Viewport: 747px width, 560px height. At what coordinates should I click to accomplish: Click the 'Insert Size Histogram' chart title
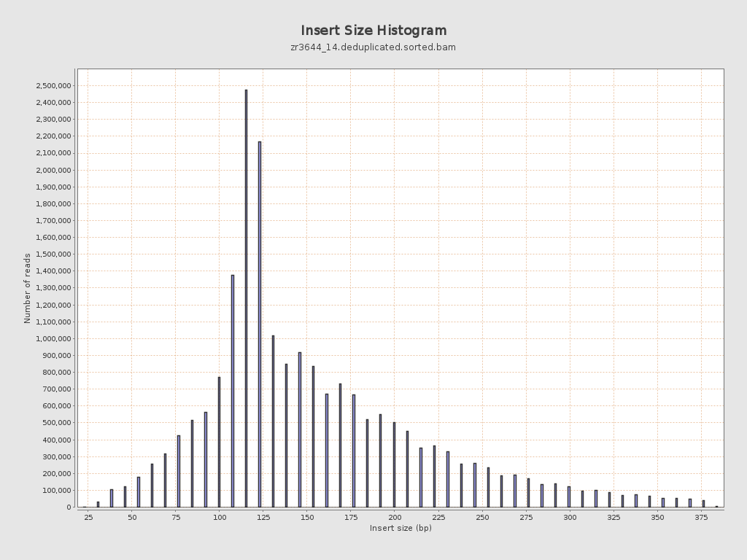click(373, 31)
